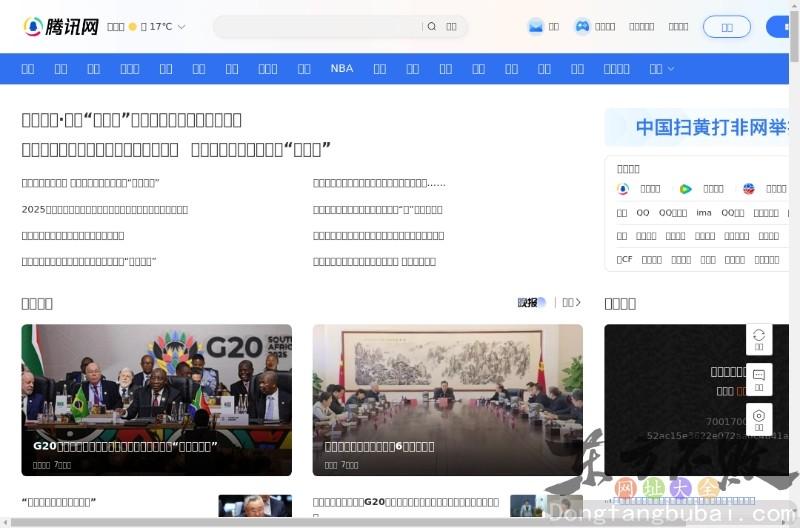Open the red-blue Tencent Sports icon
Screen dimensions: 800x528
[748, 189]
